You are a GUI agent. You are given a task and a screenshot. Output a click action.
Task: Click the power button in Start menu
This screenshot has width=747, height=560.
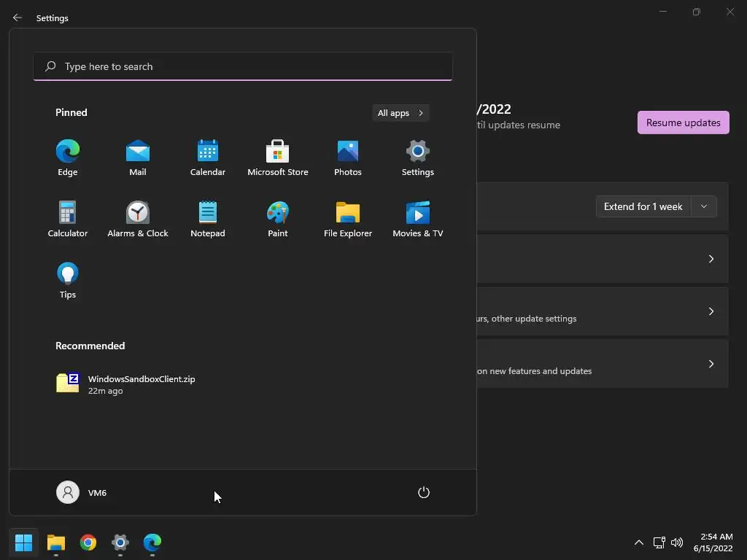click(x=424, y=492)
